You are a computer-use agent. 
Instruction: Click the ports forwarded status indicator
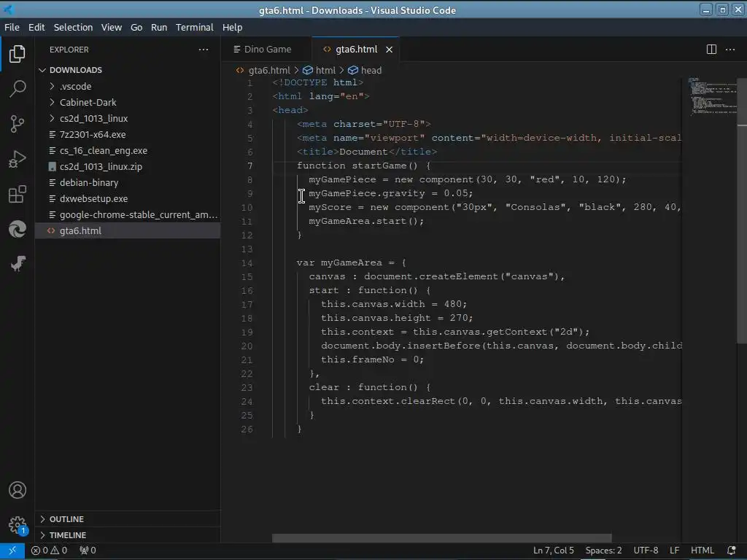pyautogui.click(x=88, y=551)
